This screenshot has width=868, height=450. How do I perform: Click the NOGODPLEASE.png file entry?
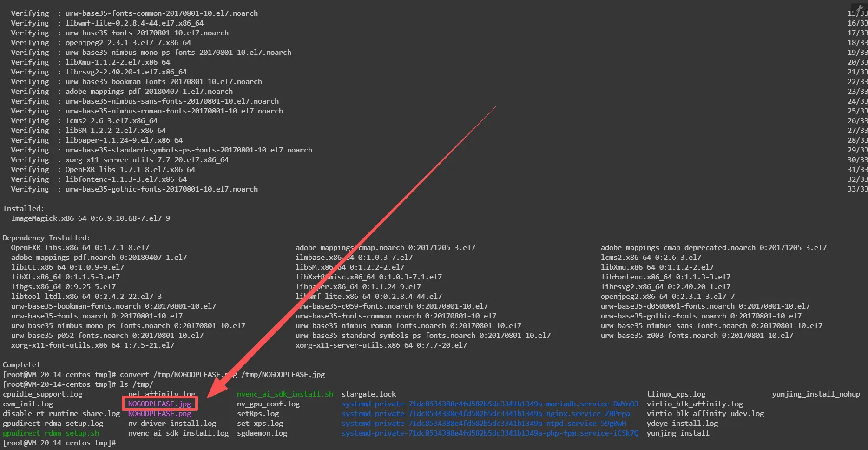pos(159,414)
